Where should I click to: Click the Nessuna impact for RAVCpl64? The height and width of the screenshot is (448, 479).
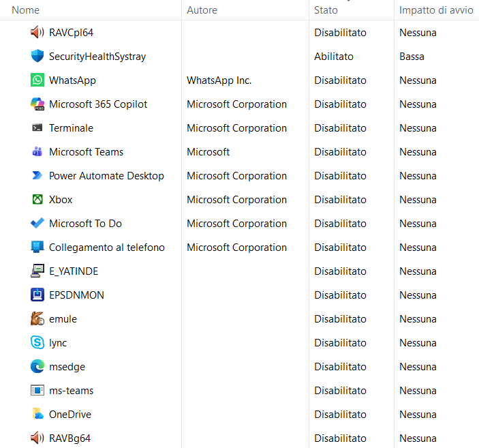(x=418, y=33)
